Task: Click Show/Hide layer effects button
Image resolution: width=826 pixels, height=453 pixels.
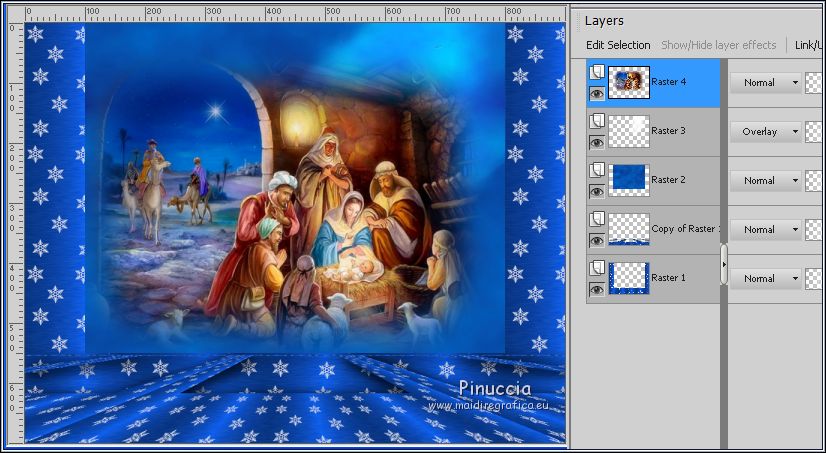Action: tap(719, 45)
